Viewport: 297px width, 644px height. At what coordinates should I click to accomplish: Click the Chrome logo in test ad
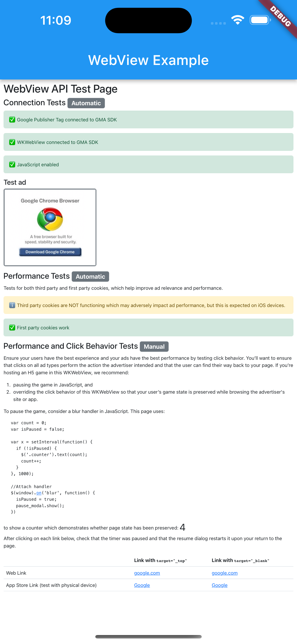click(50, 219)
